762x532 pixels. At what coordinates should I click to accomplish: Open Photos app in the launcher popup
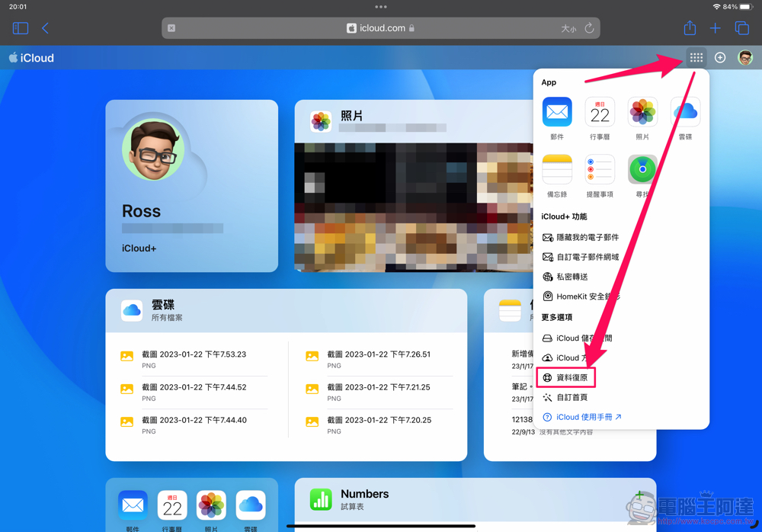[x=642, y=113]
